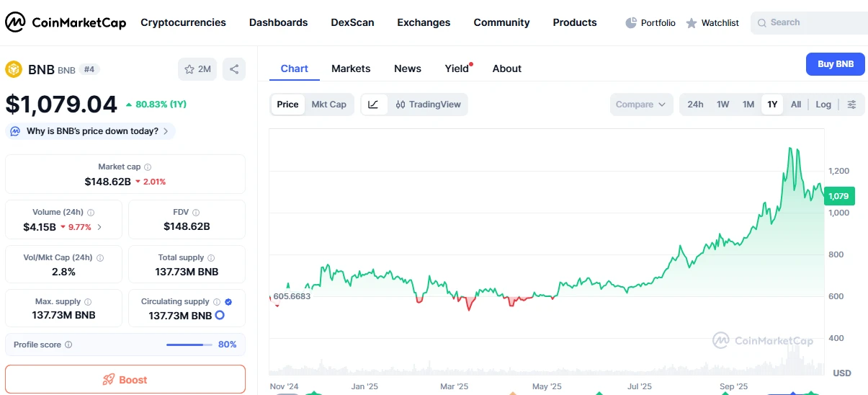Click the CoinMarketCap logo
Image resolution: width=868 pixels, height=395 pixels.
[x=66, y=22]
